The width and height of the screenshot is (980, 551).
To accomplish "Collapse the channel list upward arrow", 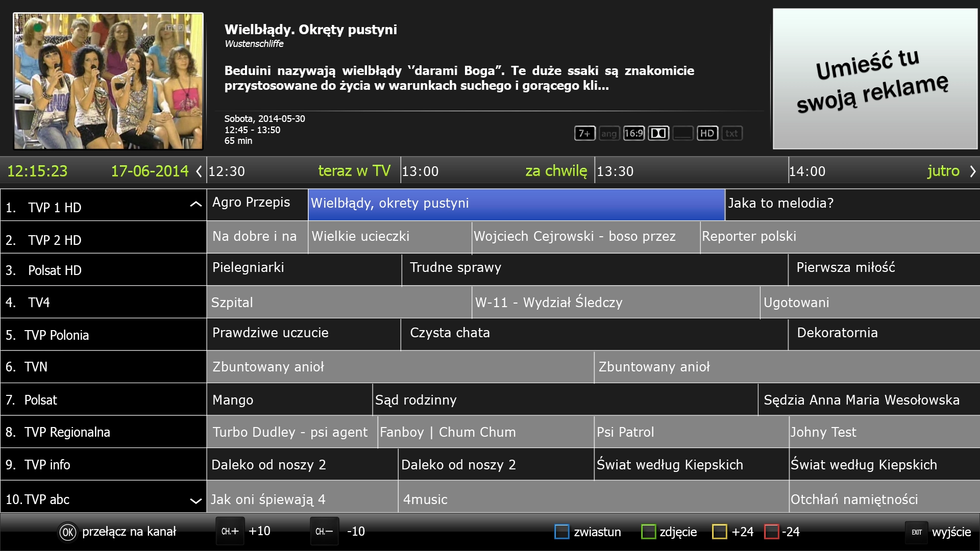I will tap(195, 204).
